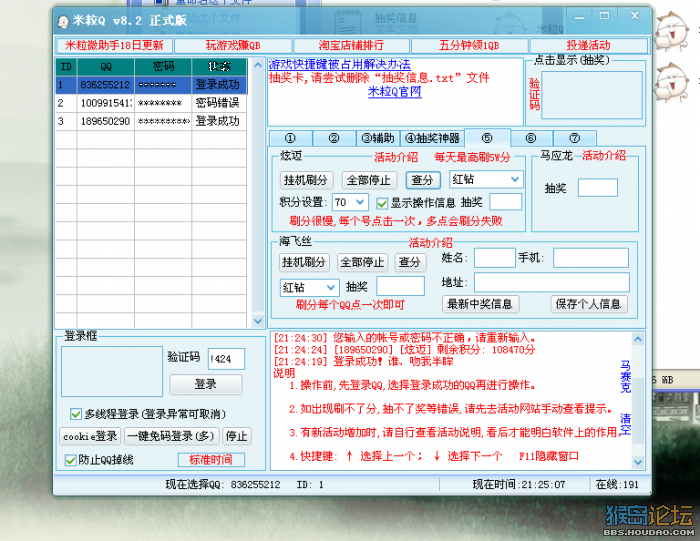Toggle 显示操作信息 checkbox
Screen dimensions: 700x541
point(382,204)
